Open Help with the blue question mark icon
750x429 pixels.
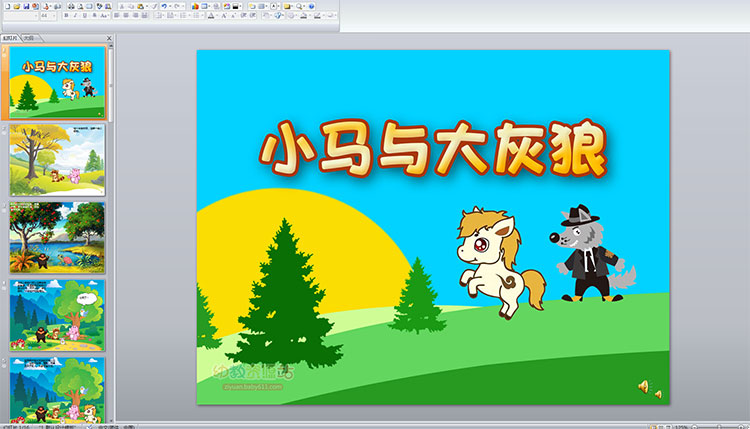tap(311, 6)
